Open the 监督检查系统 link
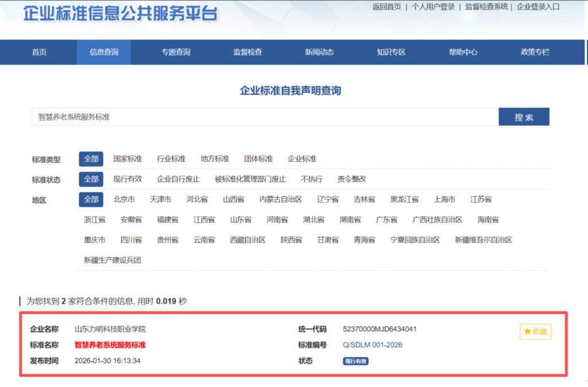The height and width of the screenshot is (387, 588). [x=485, y=8]
